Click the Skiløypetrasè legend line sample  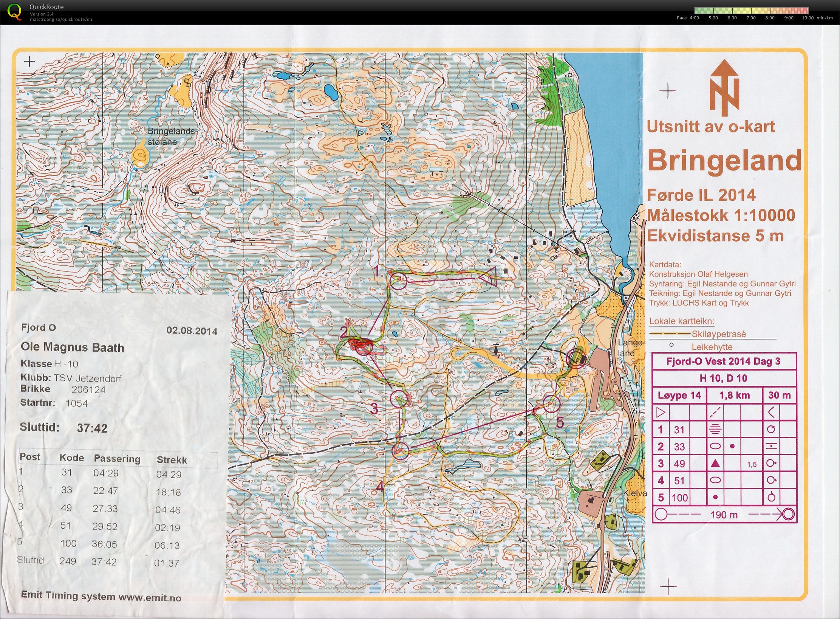[669, 334]
